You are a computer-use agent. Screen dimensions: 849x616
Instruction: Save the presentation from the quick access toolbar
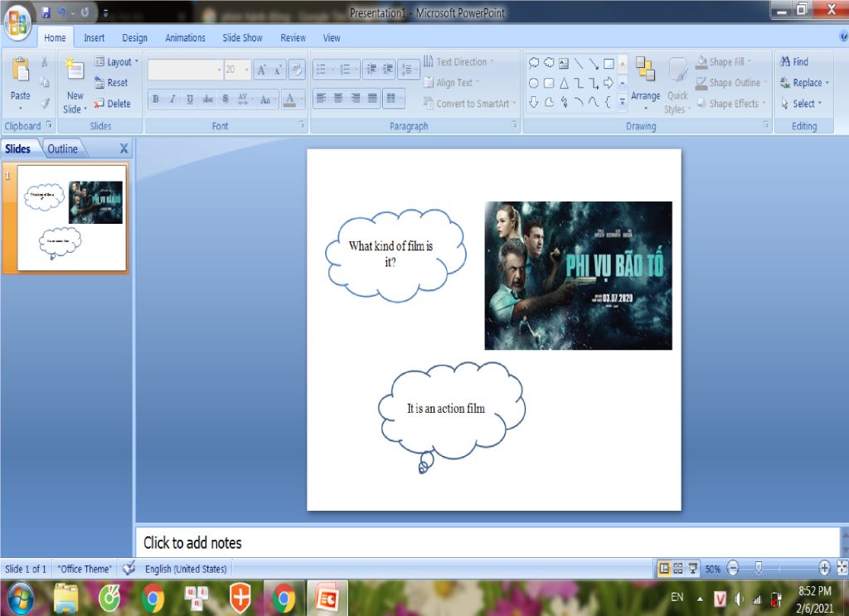pyautogui.click(x=46, y=12)
